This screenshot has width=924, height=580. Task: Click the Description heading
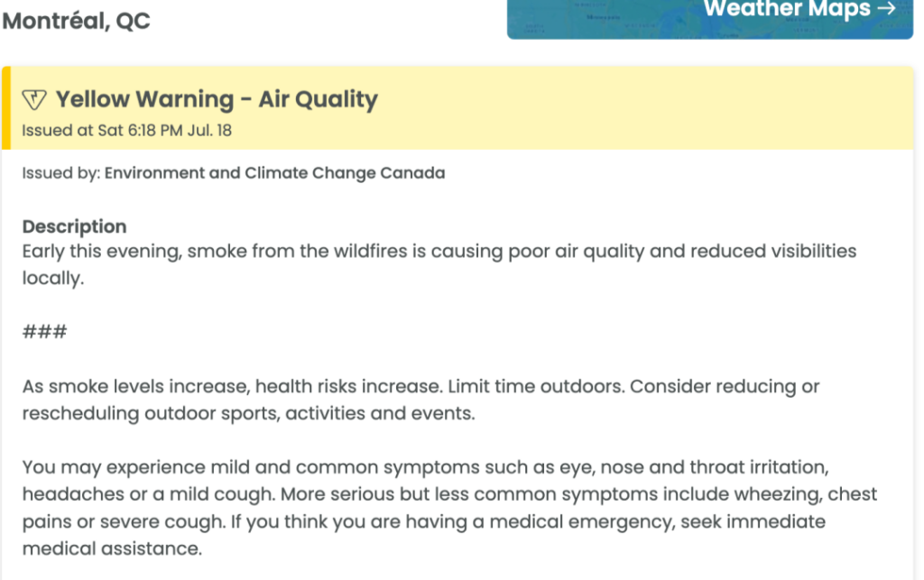74,226
